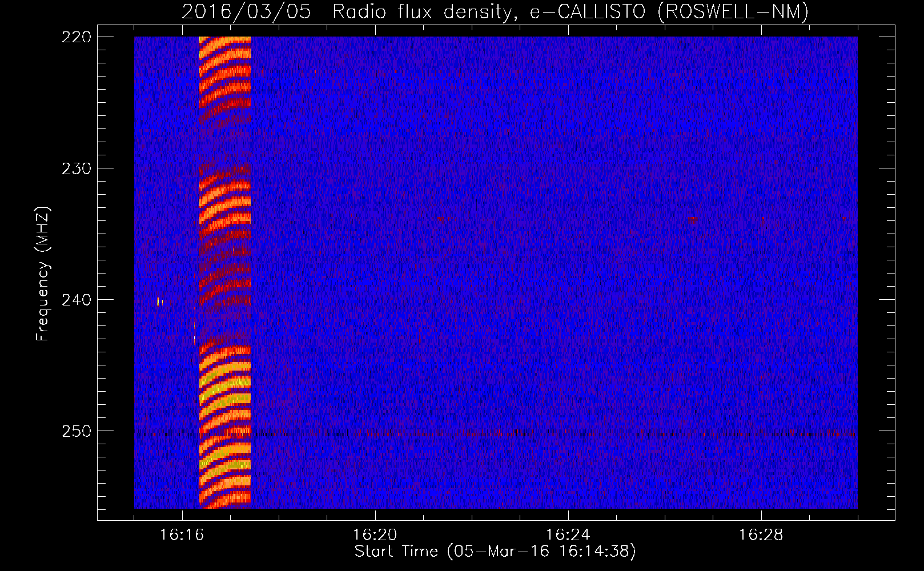Click the 220 frequency axis label
This screenshot has width=924, height=571.
point(76,37)
